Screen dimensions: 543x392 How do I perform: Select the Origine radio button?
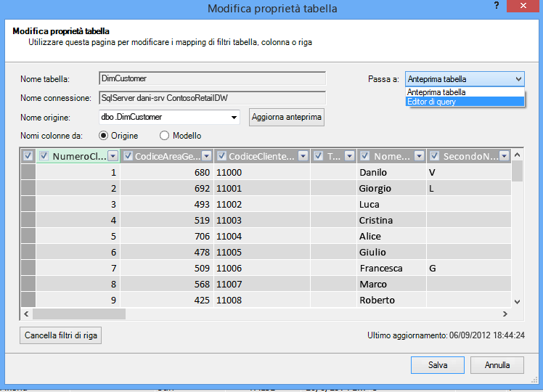point(103,136)
